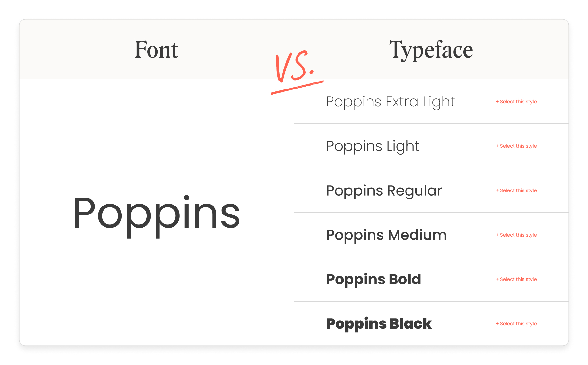Screen dimensions: 588x365
Task: Select the Poppins Regular style name
Action: click(x=384, y=191)
